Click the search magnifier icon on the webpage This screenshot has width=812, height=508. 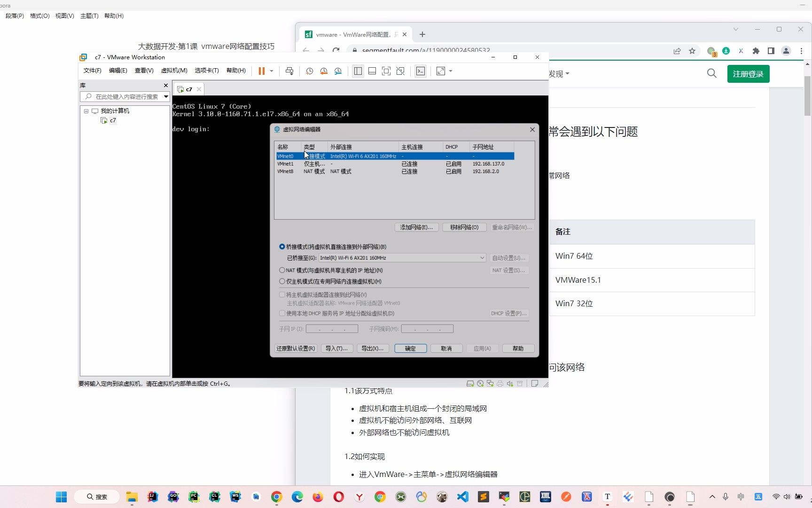tap(712, 73)
